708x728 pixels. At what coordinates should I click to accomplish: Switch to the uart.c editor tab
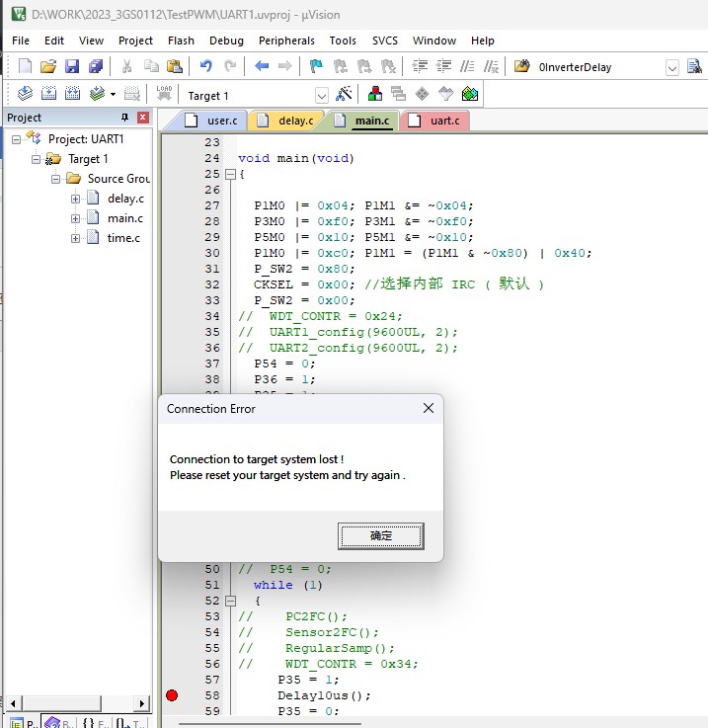[x=434, y=121]
